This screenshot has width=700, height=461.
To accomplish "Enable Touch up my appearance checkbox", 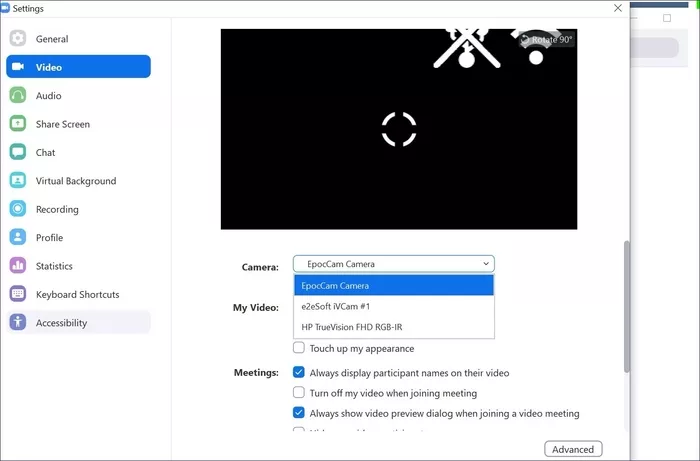I will click(x=299, y=349).
